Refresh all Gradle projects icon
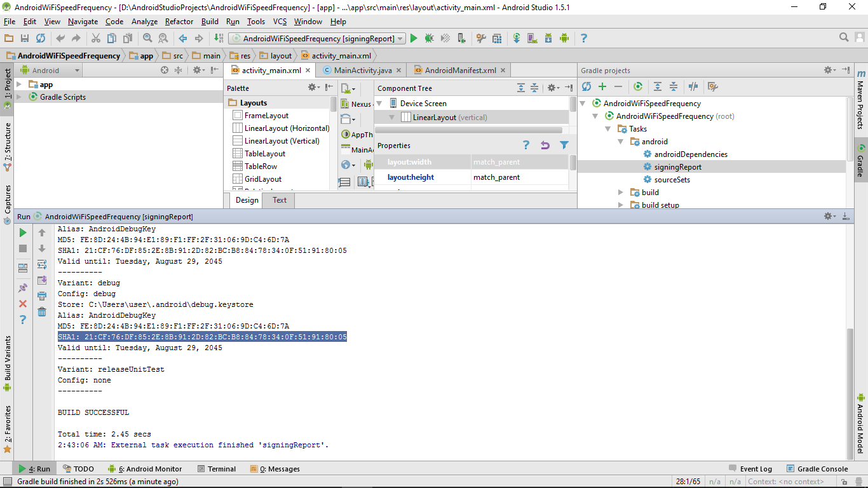This screenshot has width=868, height=488. 587,86
